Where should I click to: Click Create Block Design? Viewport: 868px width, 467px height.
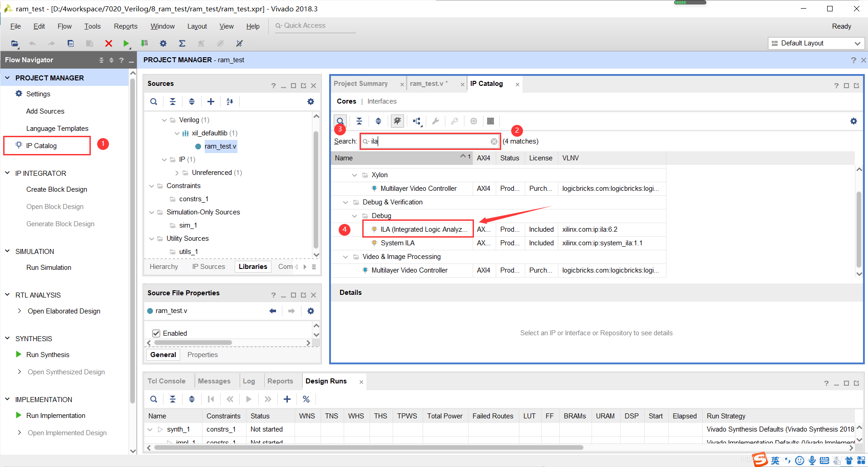pos(57,189)
